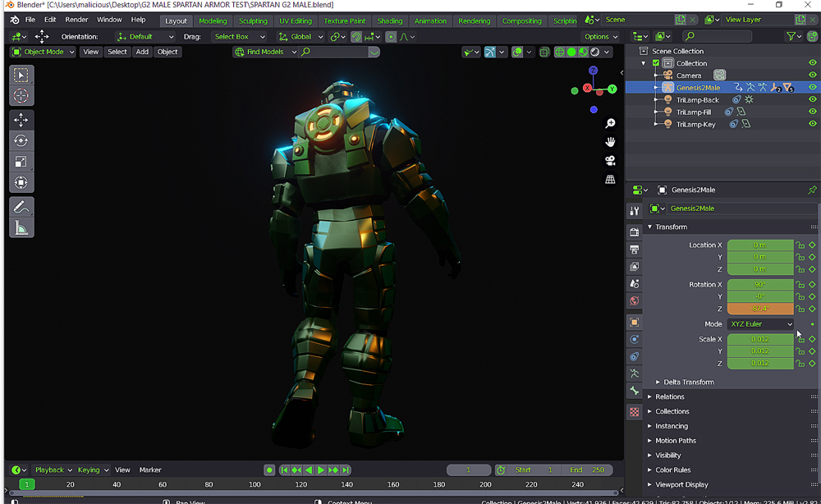Click the Options button in viewport header
The image size is (821, 504).
pyautogui.click(x=601, y=37)
